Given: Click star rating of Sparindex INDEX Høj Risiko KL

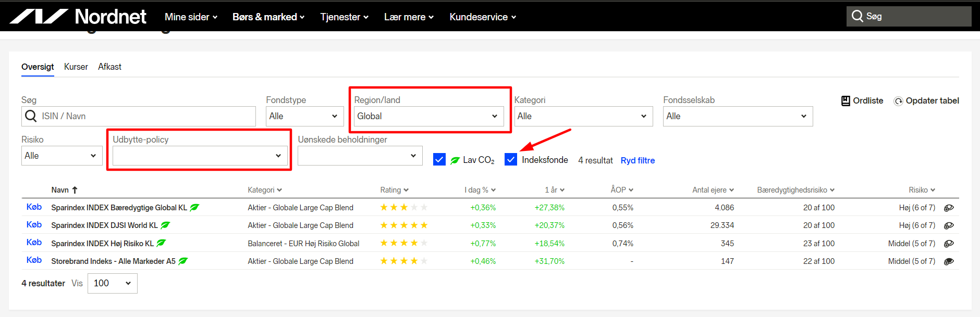Looking at the screenshot, I should click(404, 243).
